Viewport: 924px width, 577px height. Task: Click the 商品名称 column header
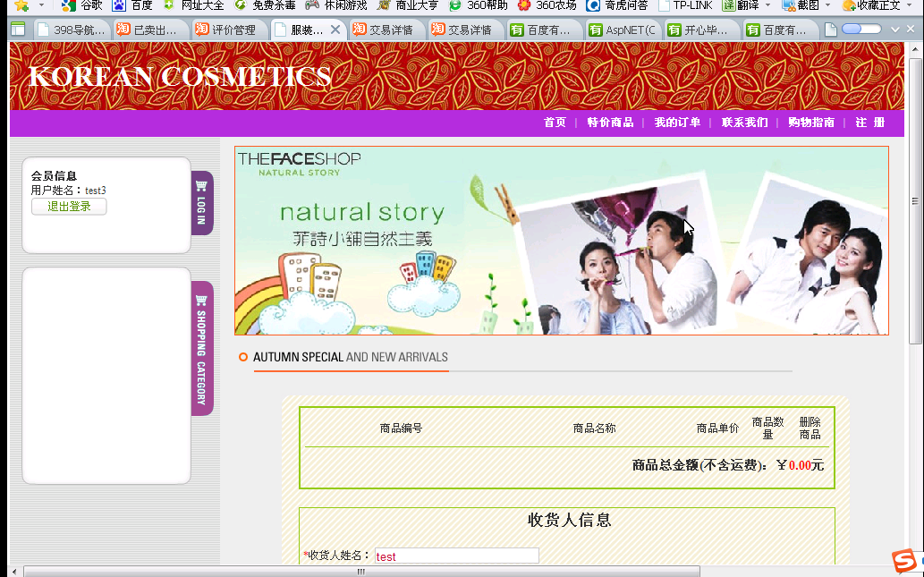coord(594,429)
